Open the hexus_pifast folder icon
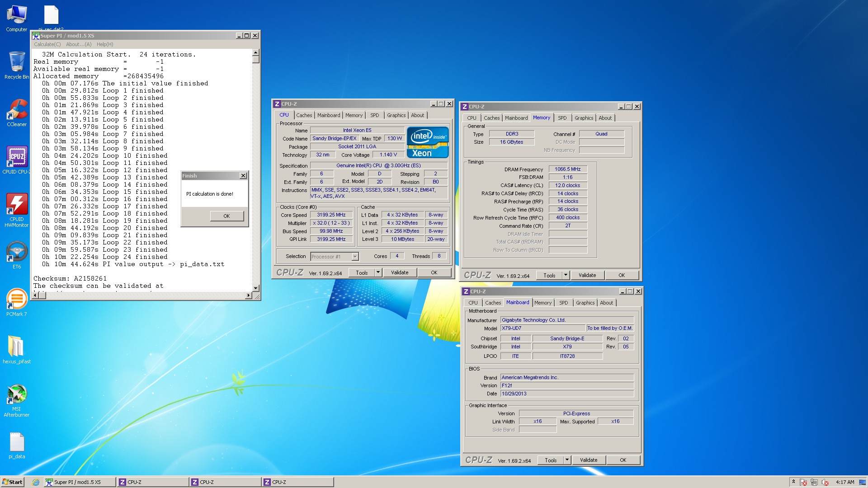This screenshot has height=488, width=868. [16, 349]
